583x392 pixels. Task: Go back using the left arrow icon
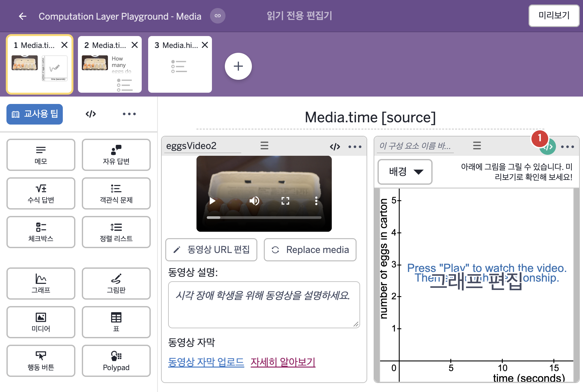[x=23, y=16]
